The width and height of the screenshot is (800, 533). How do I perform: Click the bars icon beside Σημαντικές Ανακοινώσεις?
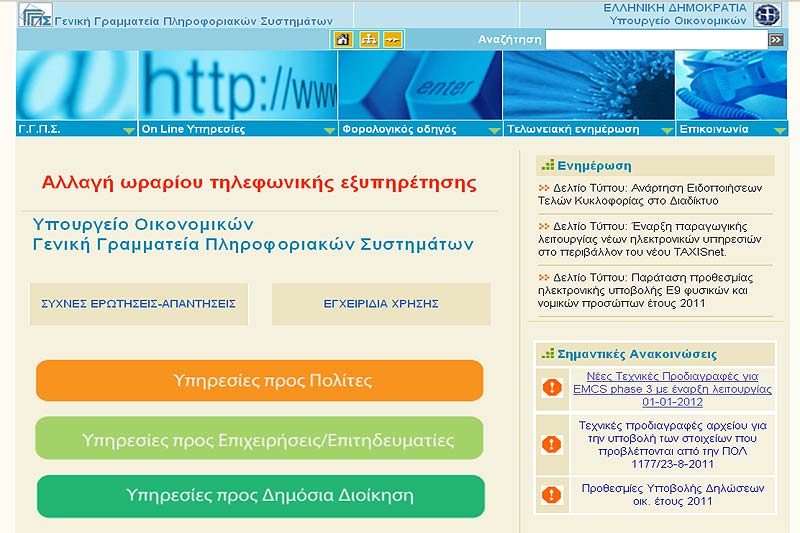[x=547, y=353]
